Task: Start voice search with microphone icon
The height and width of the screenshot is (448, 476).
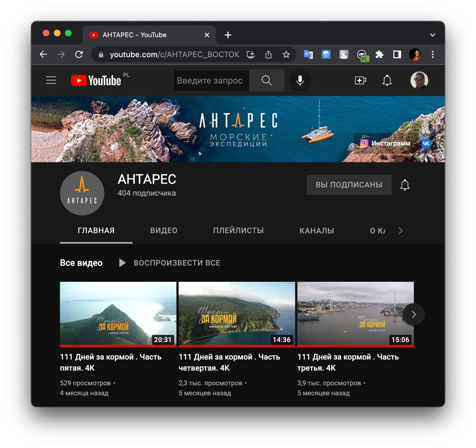Action: 300,80
